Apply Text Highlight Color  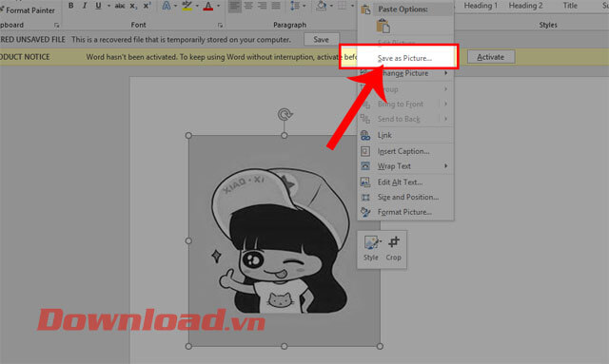[x=187, y=6]
